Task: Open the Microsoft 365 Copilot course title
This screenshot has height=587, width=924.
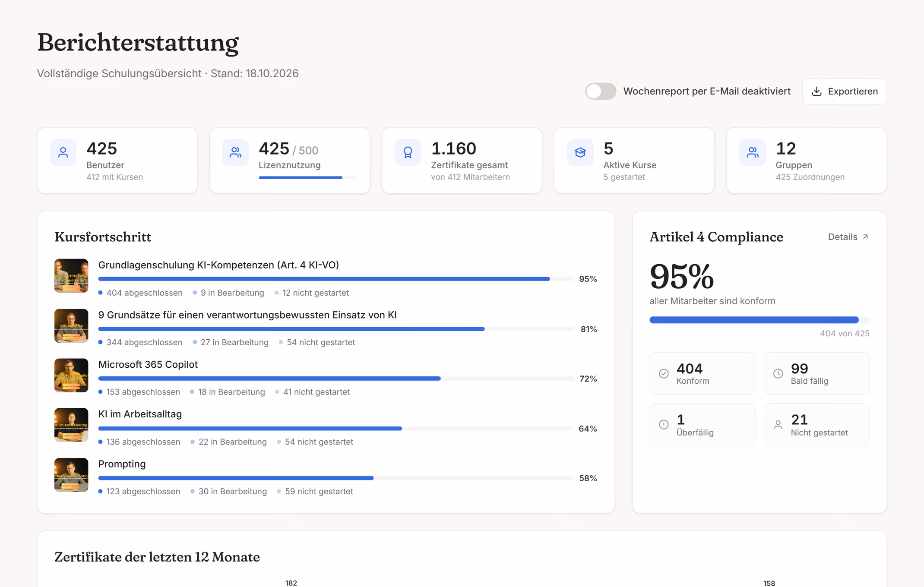Action: 148,364
